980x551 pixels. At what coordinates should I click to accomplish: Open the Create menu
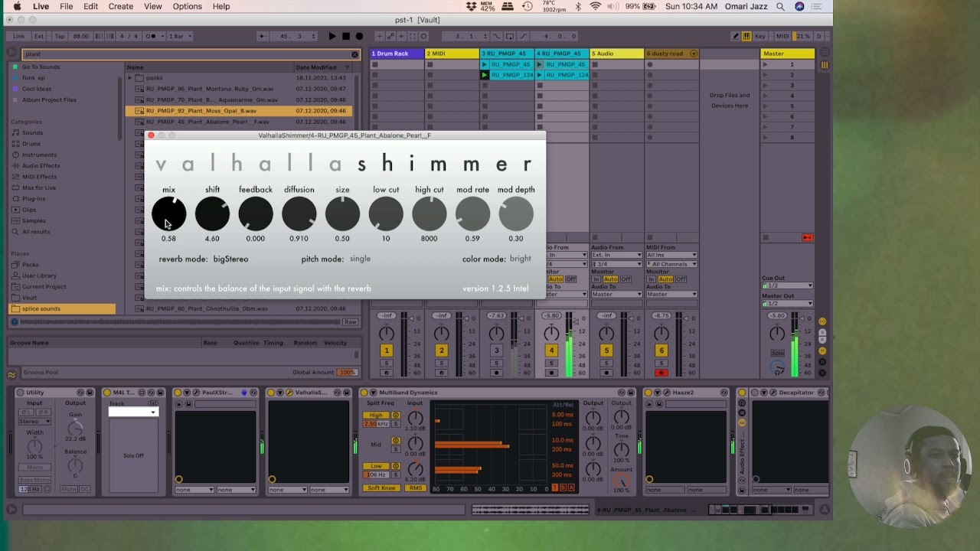tap(120, 6)
